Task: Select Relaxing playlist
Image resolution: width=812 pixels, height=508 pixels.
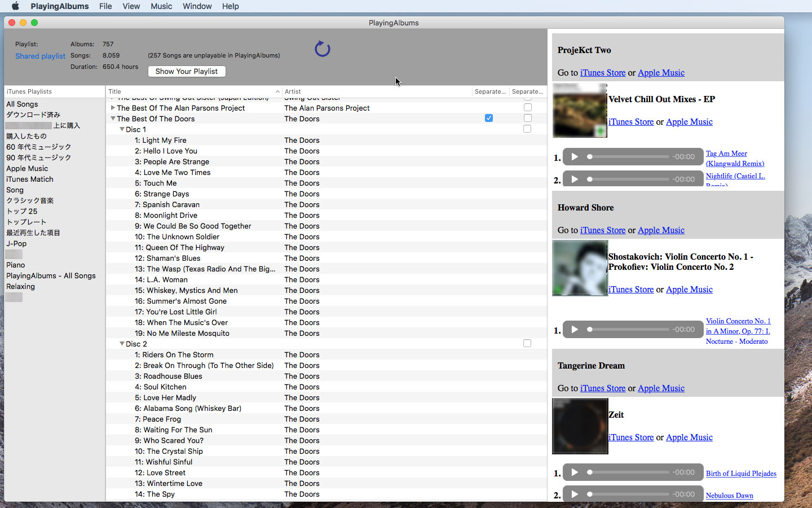Action: pyautogui.click(x=54, y=286)
